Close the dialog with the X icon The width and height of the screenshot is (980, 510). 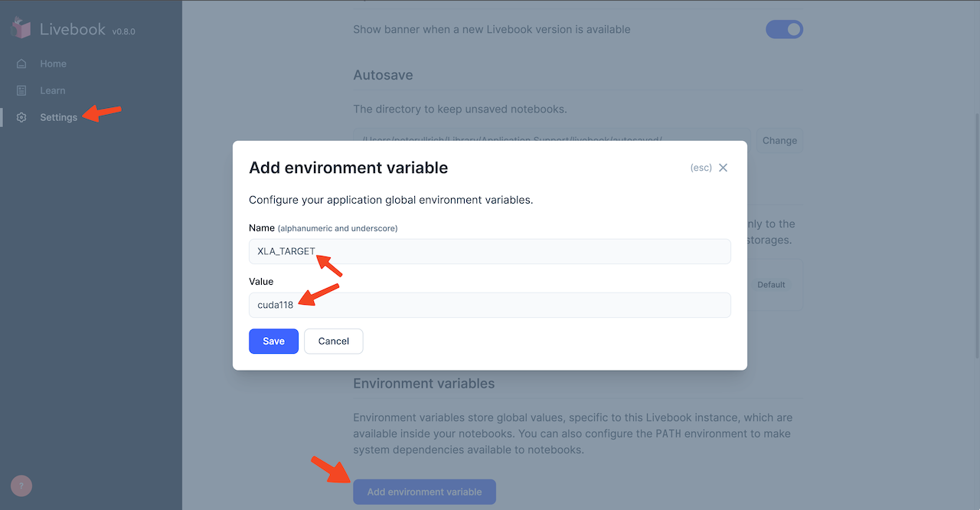(723, 167)
